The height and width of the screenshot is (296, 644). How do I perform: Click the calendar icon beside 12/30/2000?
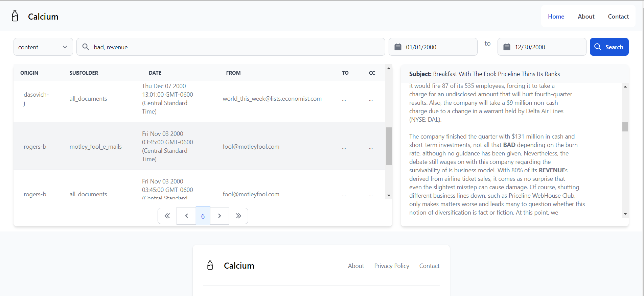pos(507,47)
